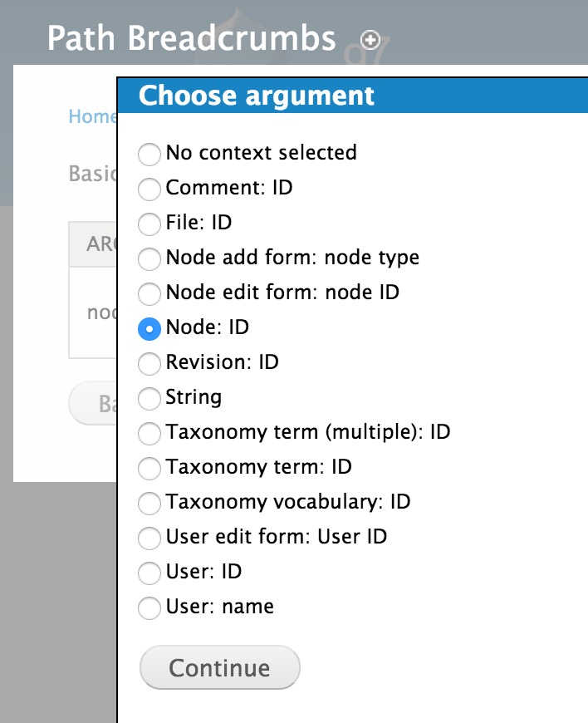The height and width of the screenshot is (723, 588).
Task: Choose Node add form: node type
Action: pyautogui.click(x=149, y=259)
